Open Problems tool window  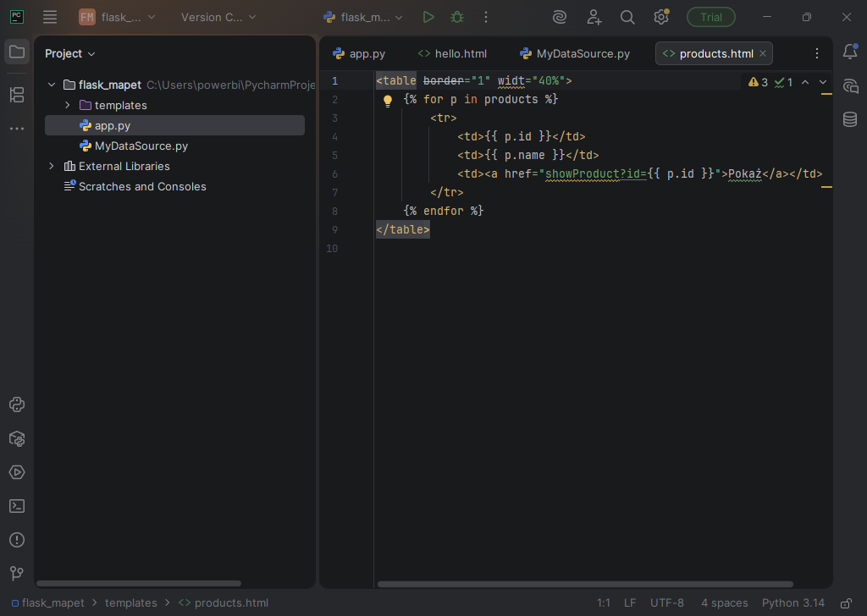click(x=17, y=540)
